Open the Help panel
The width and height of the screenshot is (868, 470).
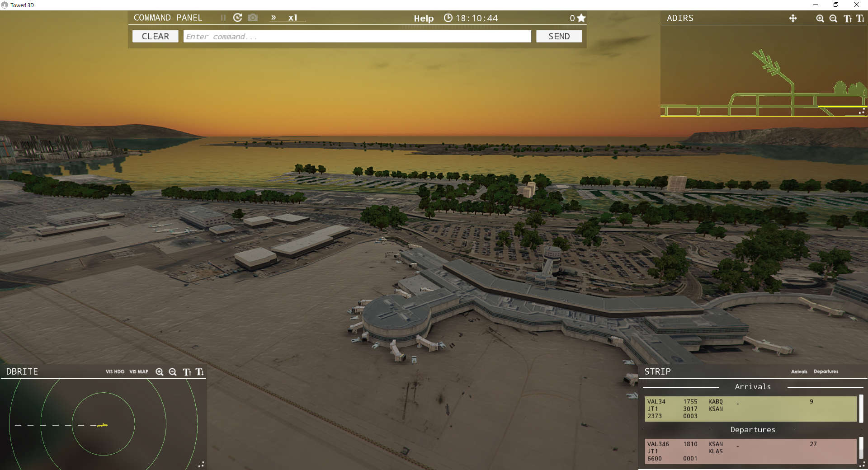423,19
